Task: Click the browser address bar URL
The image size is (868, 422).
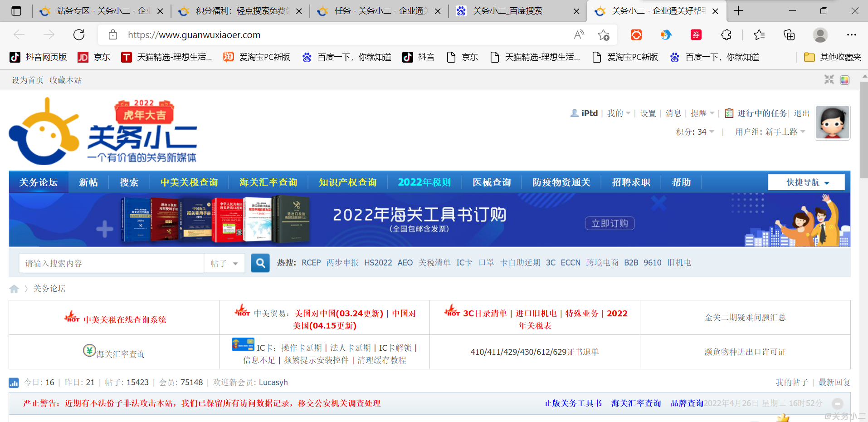Action: (194, 35)
